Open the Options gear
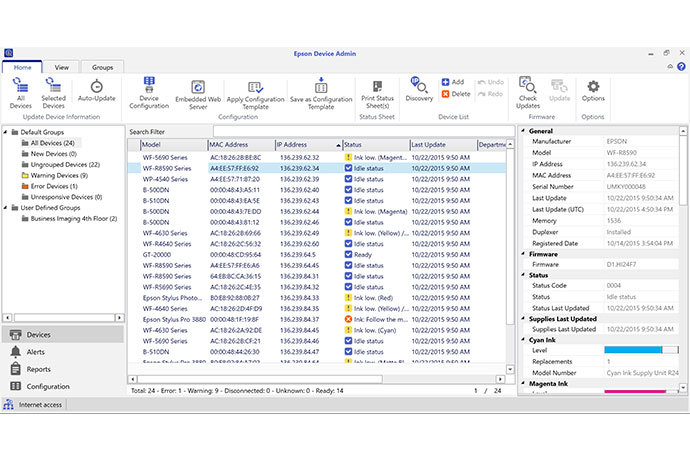 tap(593, 86)
